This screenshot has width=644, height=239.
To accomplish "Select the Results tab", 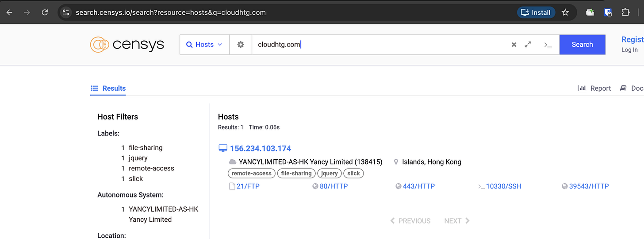I will [108, 88].
